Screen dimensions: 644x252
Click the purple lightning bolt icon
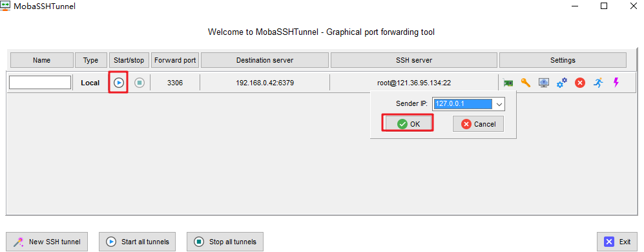click(616, 83)
